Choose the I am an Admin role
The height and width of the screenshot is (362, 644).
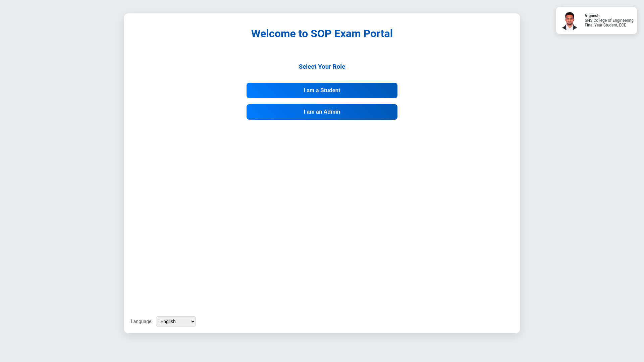pos(322,112)
